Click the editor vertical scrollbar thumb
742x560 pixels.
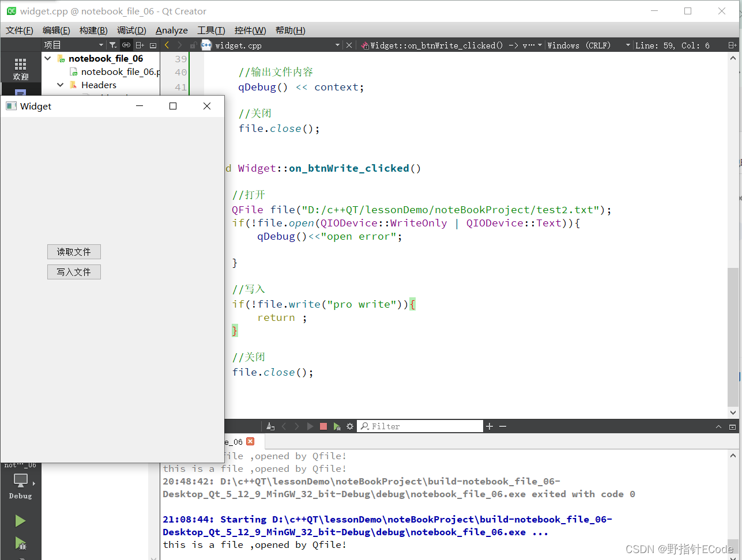coord(733,337)
